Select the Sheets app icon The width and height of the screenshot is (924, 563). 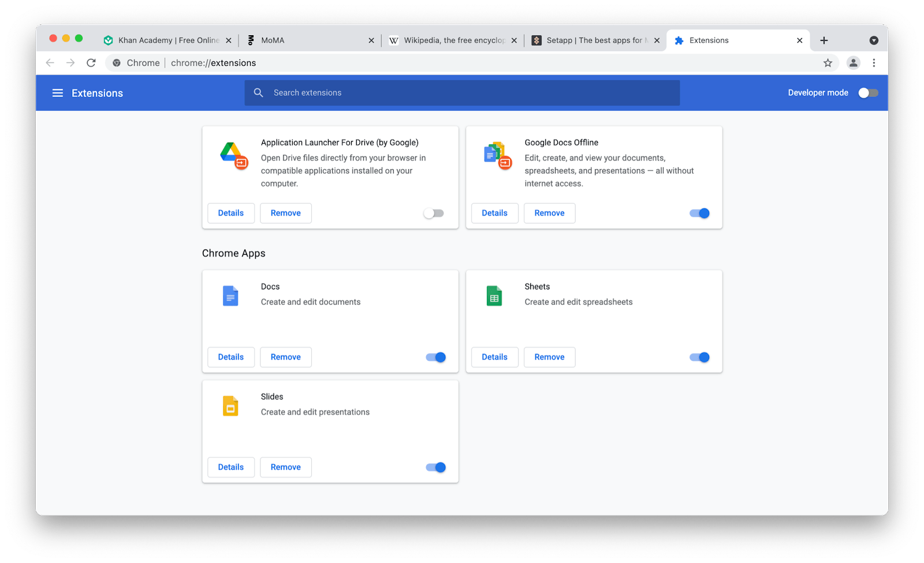click(494, 295)
